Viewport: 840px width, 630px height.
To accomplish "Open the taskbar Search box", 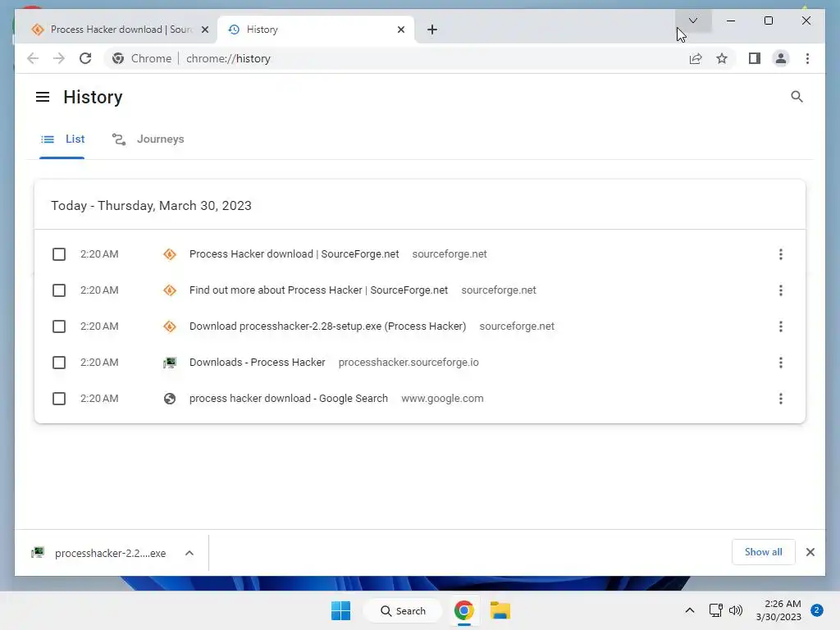I will [403, 610].
